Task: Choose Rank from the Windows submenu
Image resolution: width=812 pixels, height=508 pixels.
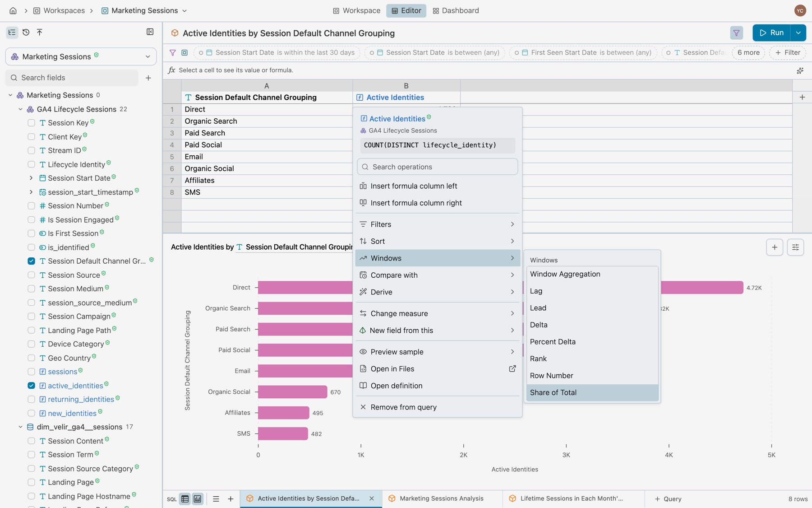Action: point(592,359)
